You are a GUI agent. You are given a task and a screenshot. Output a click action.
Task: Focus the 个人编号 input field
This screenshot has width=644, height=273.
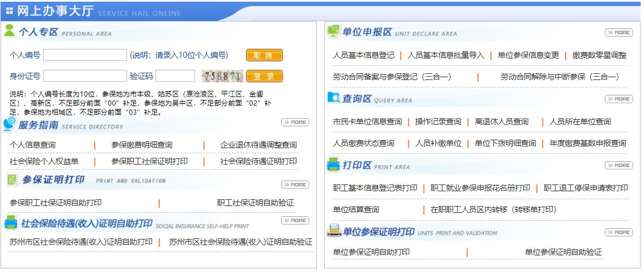point(85,54)
